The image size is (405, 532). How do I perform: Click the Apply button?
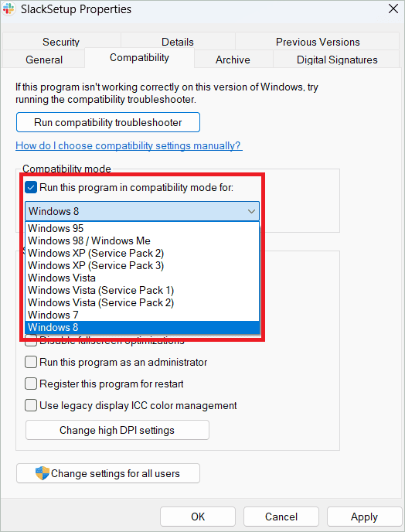[364, 517]
